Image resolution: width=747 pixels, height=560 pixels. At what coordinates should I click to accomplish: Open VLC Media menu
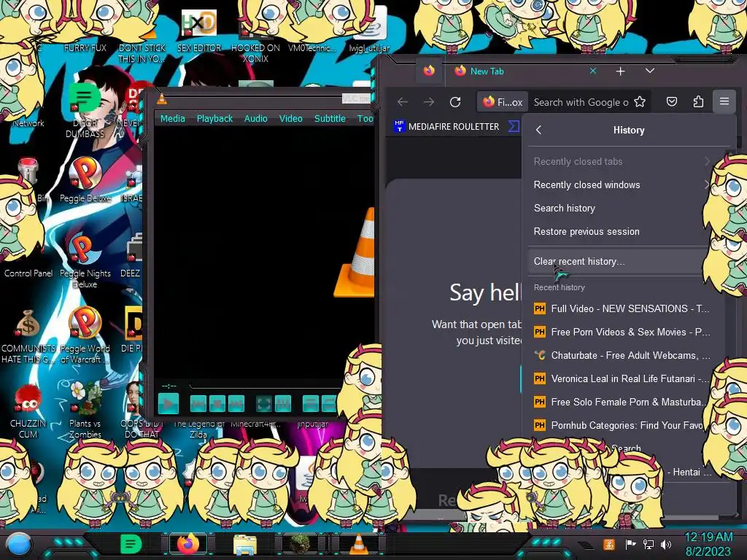[x=172, y=119]
